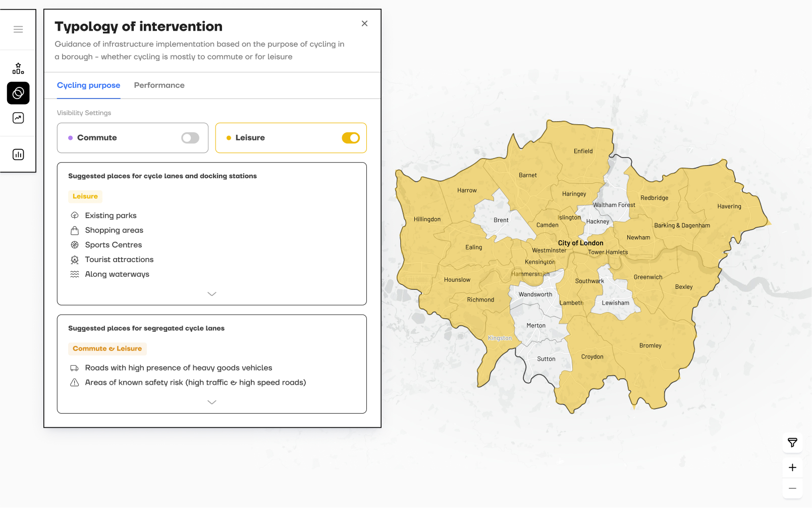This screenshot has width=812, height=508.
Task: Select the Cycling purpose tab
Action: pos(88,85)
